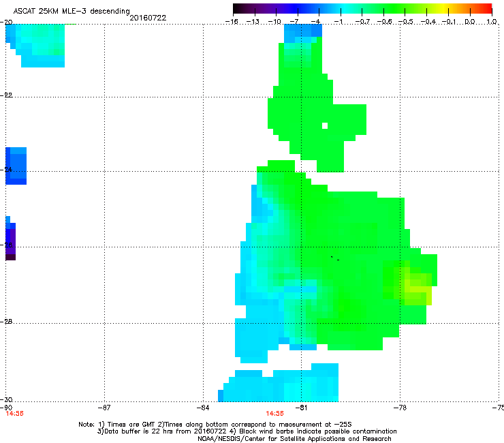This screenshot has height=443, width=504.
Task: Click the 'ASCAT 25KM MLE-3 descending' plot title
Action: (72, 11)
